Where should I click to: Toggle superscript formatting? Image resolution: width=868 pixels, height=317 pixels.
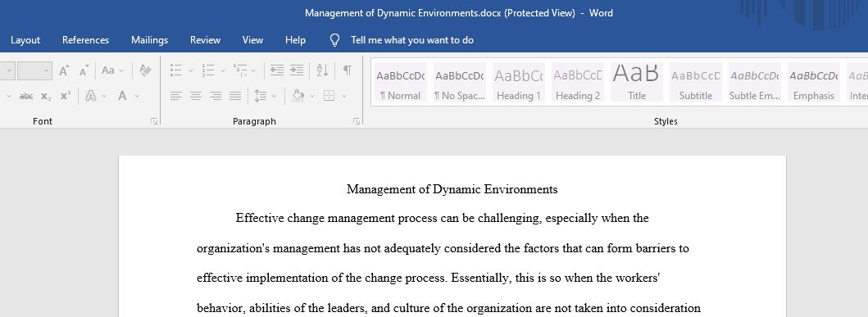click(66, 97)
